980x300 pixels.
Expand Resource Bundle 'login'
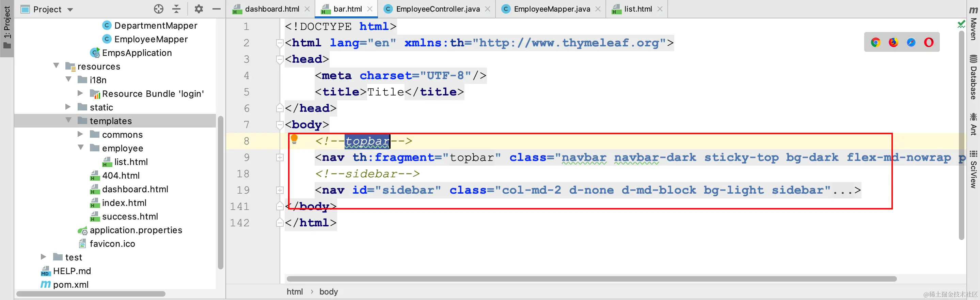click(x=80, y=93)
